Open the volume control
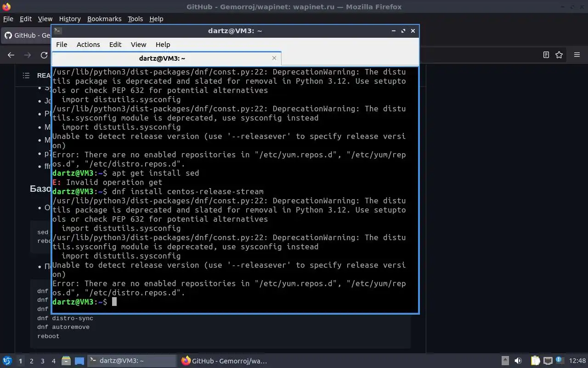 click(518, 361)
